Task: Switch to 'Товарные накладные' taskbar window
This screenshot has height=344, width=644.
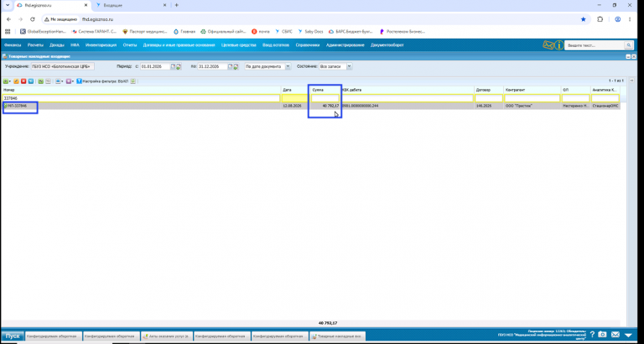Action: pos(337,336)
